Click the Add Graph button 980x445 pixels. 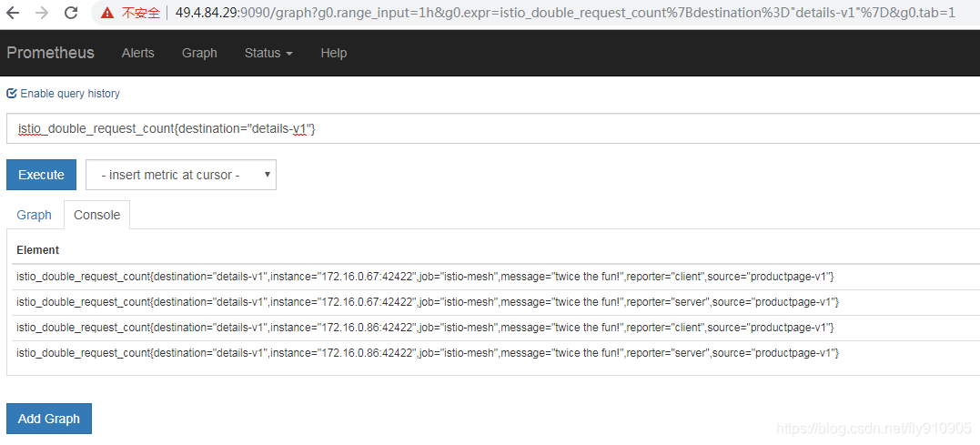(x=49, y=419)
